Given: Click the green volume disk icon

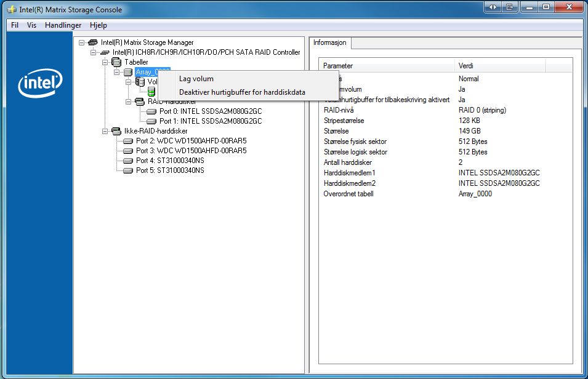Looking at the screenshot, I should click(x=151, y=92).
